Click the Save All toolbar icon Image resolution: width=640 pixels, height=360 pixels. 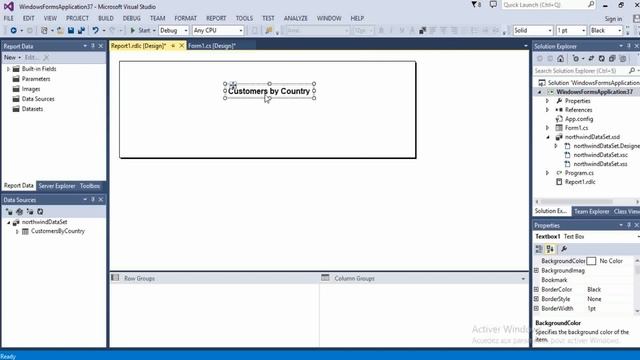tap(81, 31)
